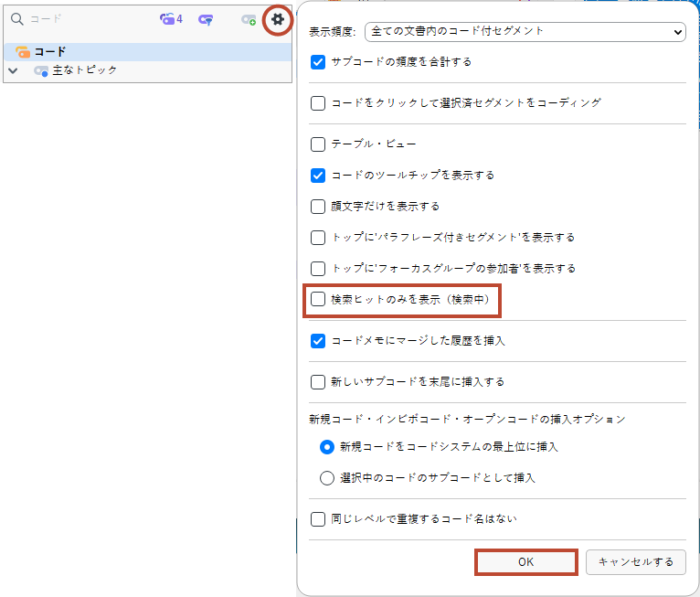Click the orange コード root icon
Viewport: 700px width, 597px height.
pyautogui.click(x=23, y=52)
